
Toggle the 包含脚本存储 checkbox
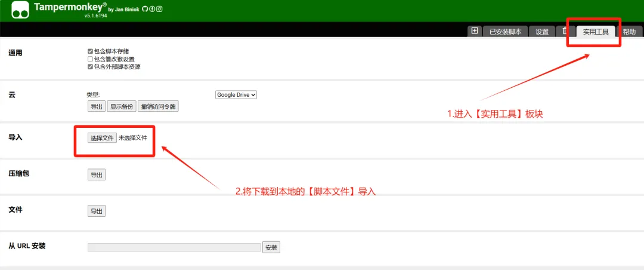click(x=91, y=51)
